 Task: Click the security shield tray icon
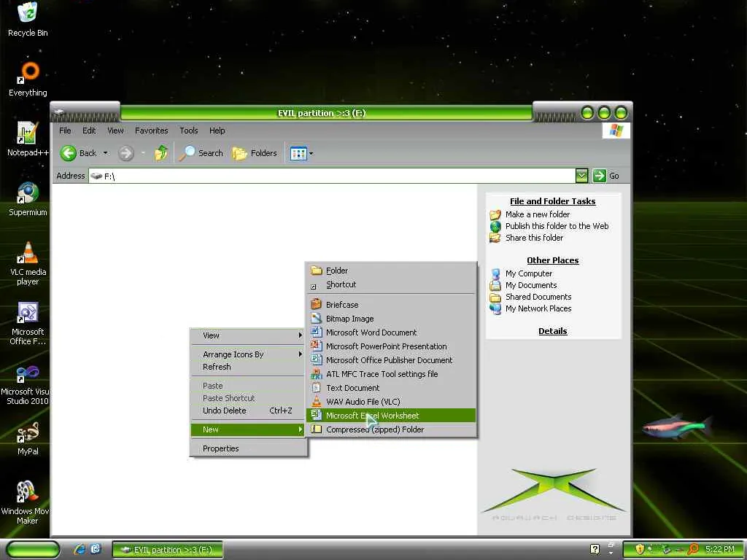coord(640,549)
